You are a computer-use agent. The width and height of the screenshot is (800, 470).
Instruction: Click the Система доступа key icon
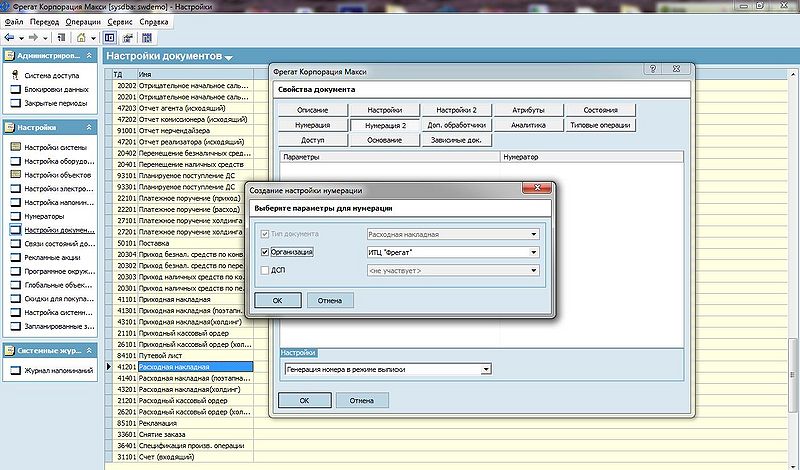click(15, 75)
